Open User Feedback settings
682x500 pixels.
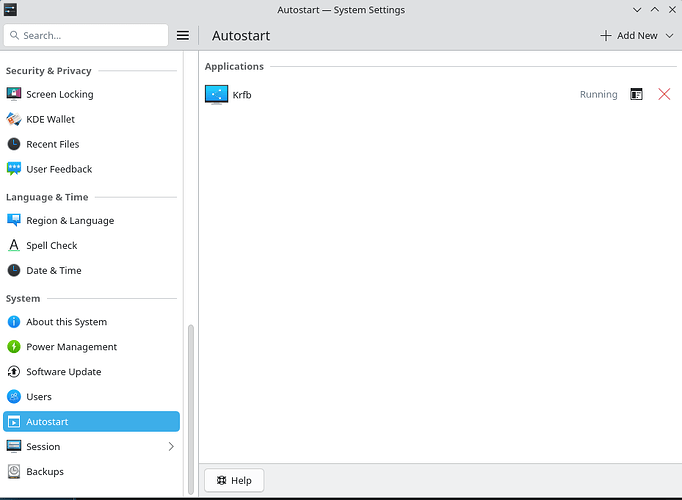58,169
